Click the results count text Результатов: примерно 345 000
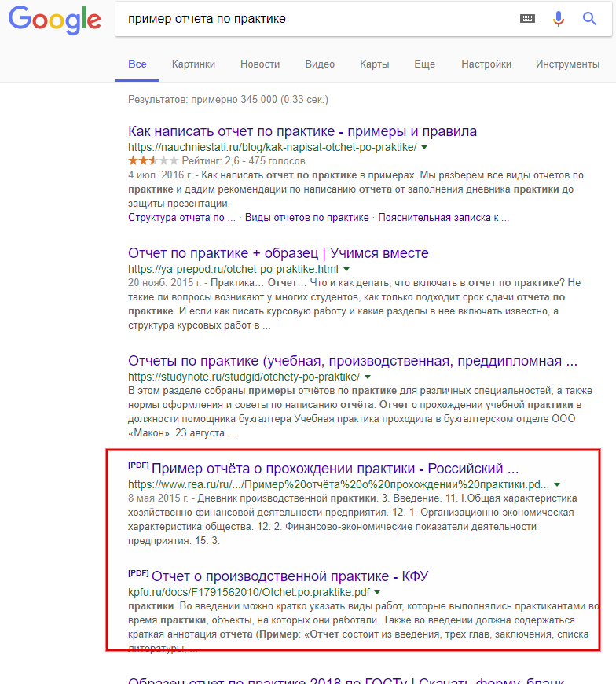Viewport: 616px width, 684px height. coord(228,100)
